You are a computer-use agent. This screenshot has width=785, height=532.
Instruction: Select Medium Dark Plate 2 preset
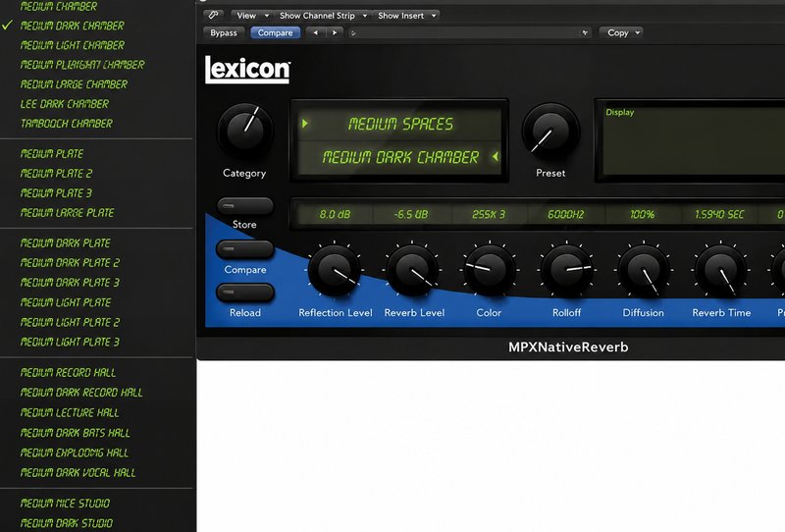[x=70, y=262]
